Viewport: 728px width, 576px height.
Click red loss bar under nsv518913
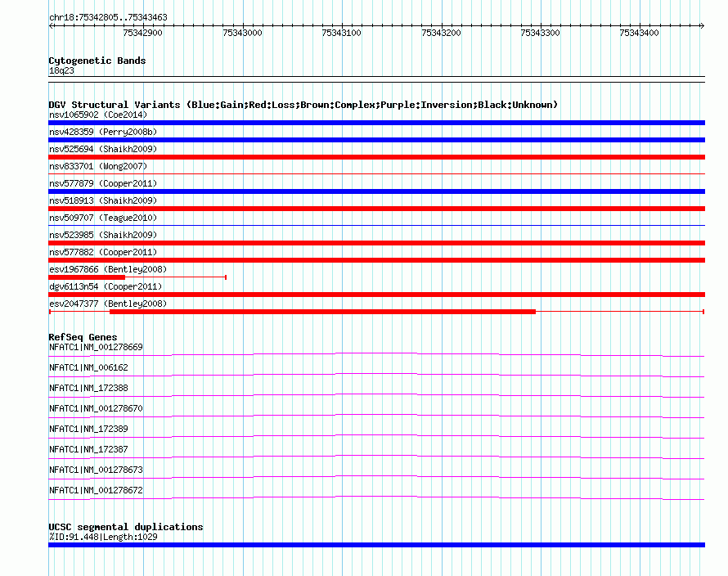376,209
